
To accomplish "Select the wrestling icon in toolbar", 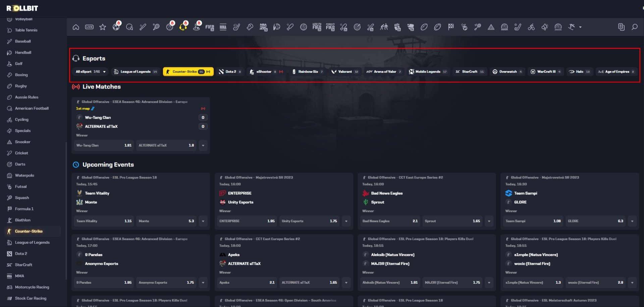I will pyautogui.click(x=384, y=27).
